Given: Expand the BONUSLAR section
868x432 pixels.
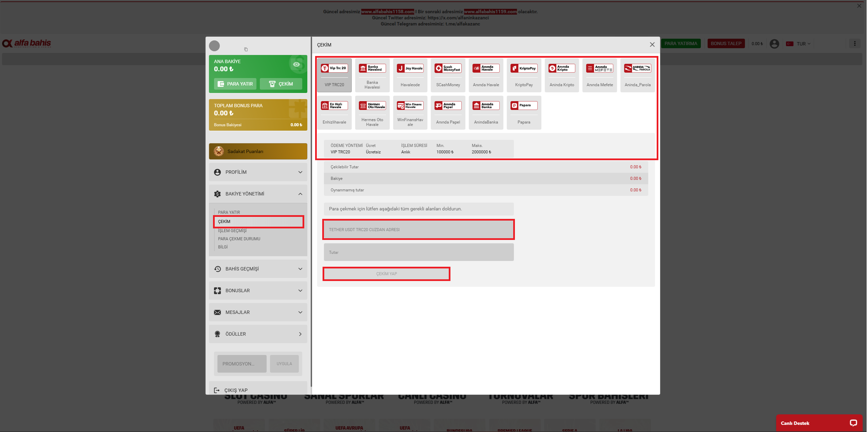Looking at the screenshot, I should [x=258, y=290].
